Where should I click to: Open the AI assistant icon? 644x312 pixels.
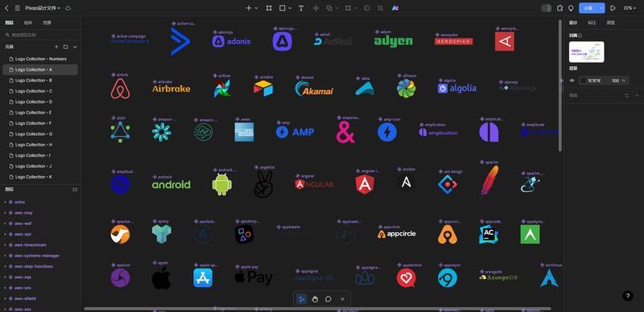click(x=395, y=8)
